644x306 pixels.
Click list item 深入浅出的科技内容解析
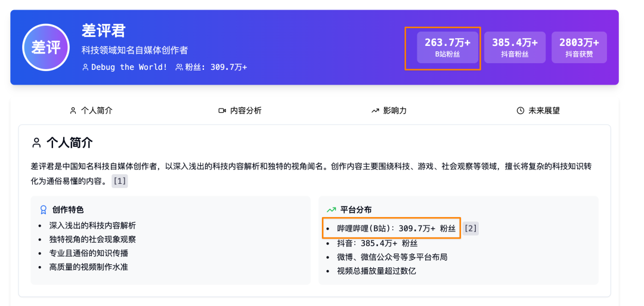92,225
